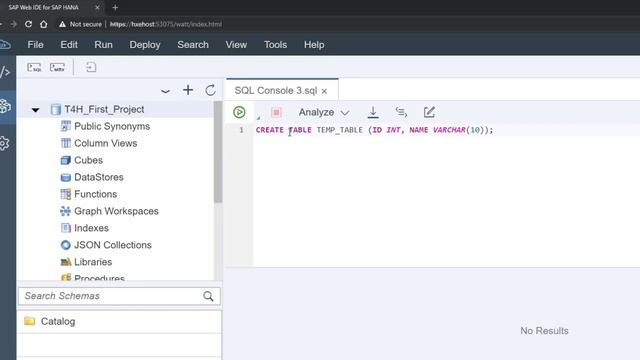This screenshot has width=640, height=360.
Task: Click the JSON Collections circle icon
Action: [x=65, y=245]
